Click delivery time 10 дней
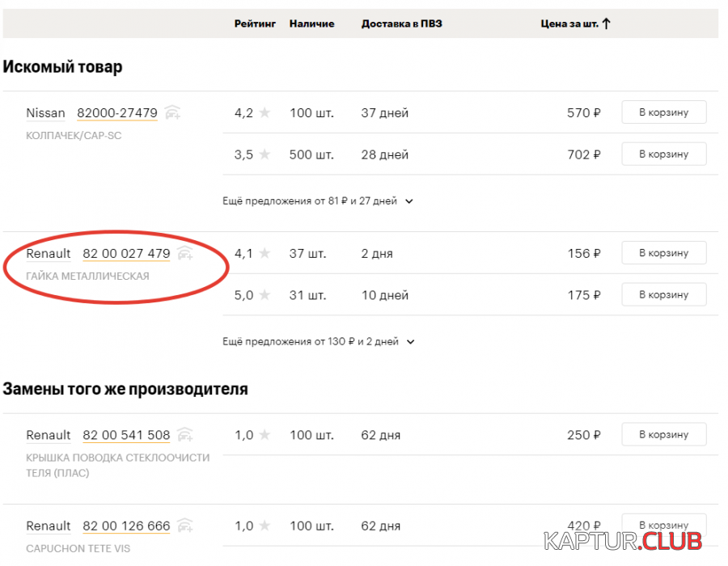The image size is (728, 566). [x=385, y=295]
